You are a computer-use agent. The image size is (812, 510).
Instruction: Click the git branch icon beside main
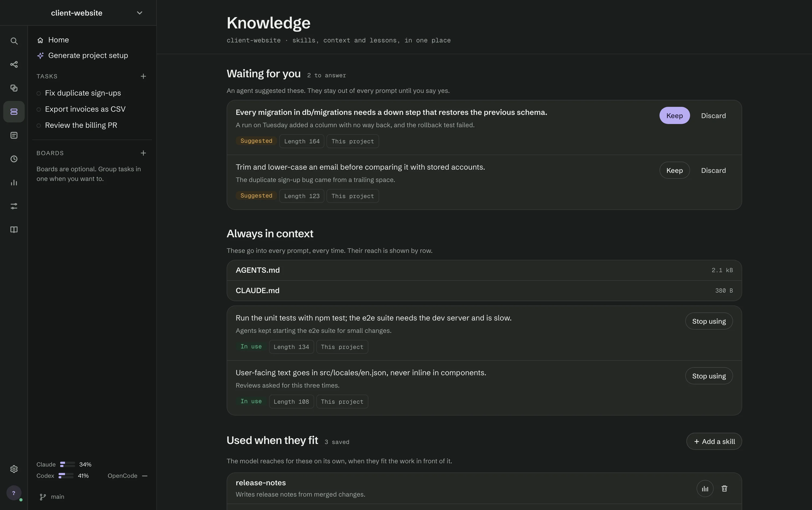pyautogui.click(x=43, y=497)
